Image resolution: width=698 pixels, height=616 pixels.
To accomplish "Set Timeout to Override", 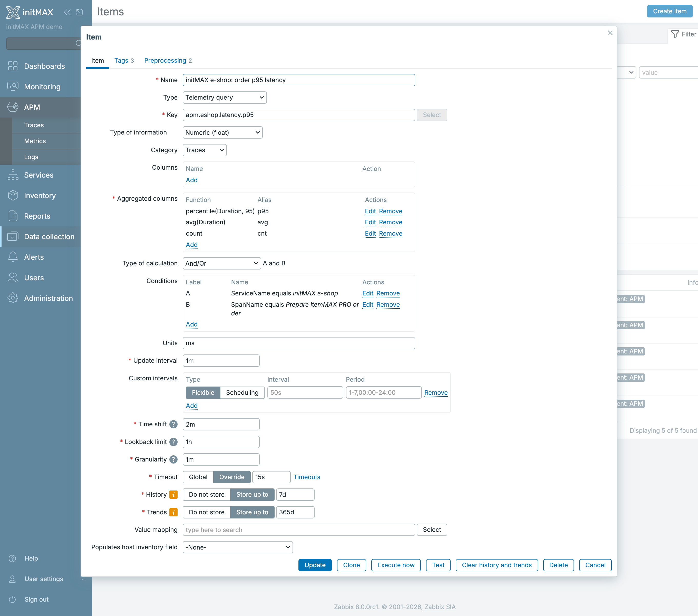I will pos(232,477).
